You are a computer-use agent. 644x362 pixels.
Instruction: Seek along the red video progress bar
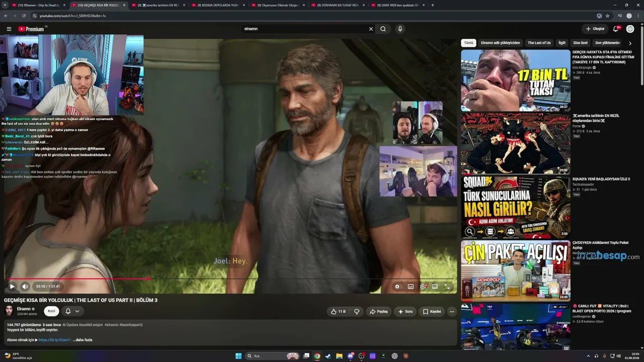tap(231, 279)
